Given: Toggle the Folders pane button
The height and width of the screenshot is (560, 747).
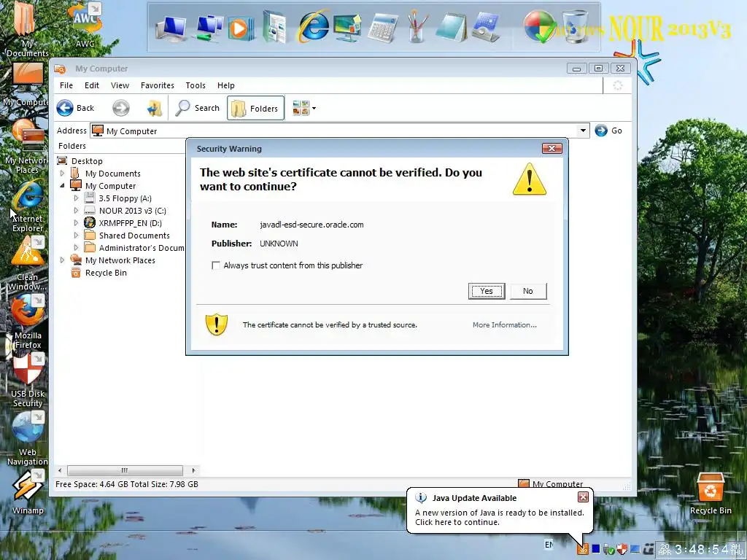Looking at the screenshot, I should pos(256,108).
